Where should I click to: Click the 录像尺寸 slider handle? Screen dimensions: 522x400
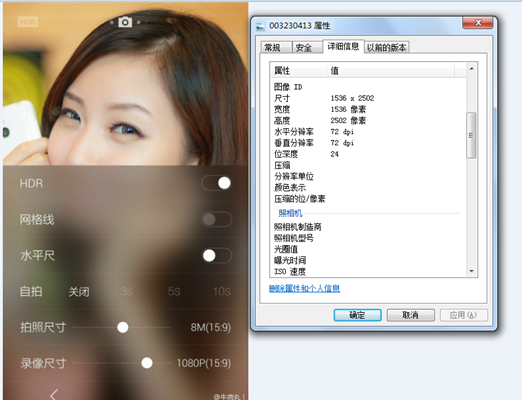147,363
